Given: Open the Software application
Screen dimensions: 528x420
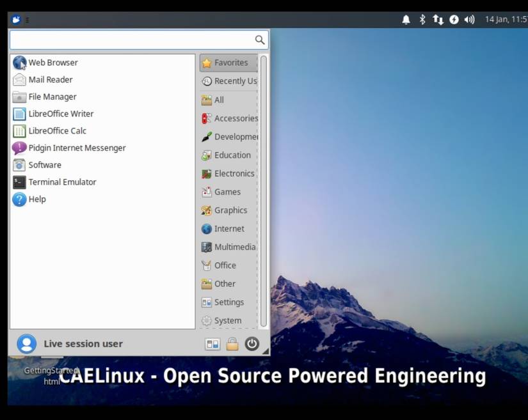Looking at the screenshot, I should [102, 165].
